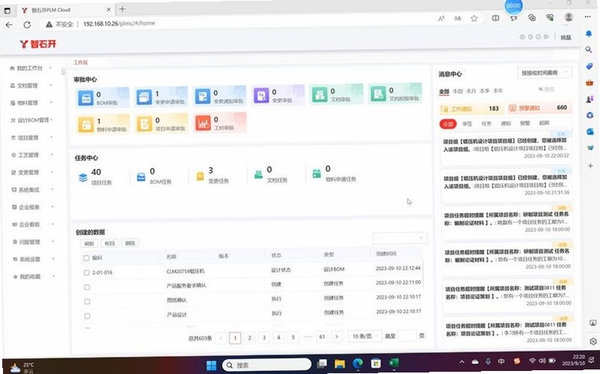Expand 变更管理 sidebar menu
The image size is (600, 374).
[x=31, y=172]
